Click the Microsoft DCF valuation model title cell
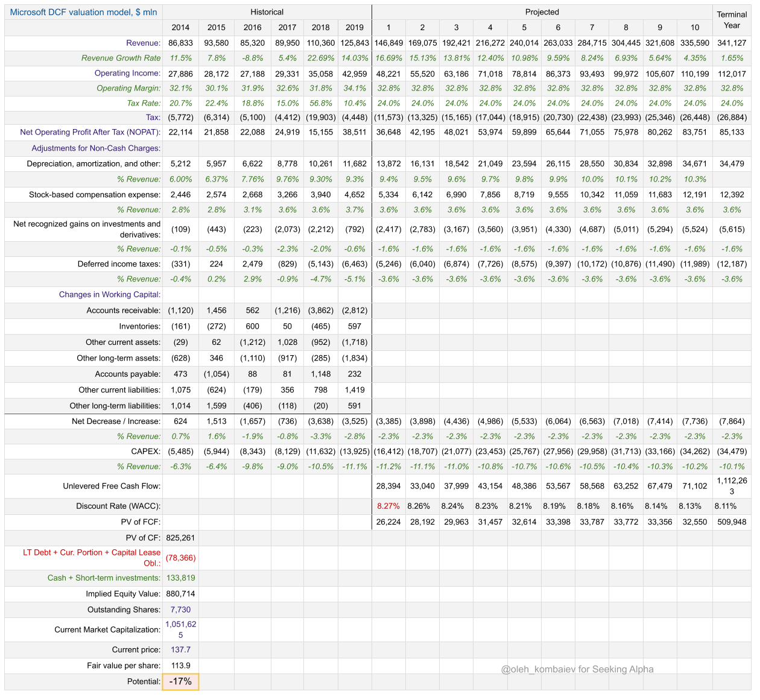 (83, 12)
